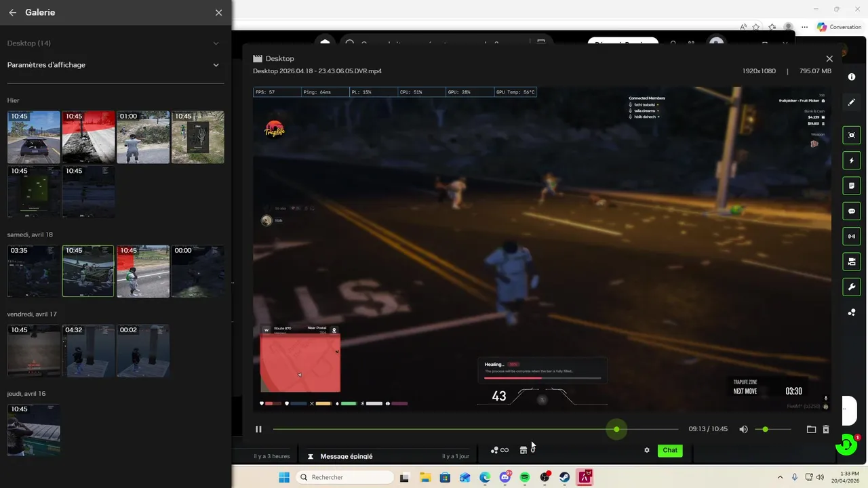
Task: Click the channel points infinity icon
Action: click(500, 450)
